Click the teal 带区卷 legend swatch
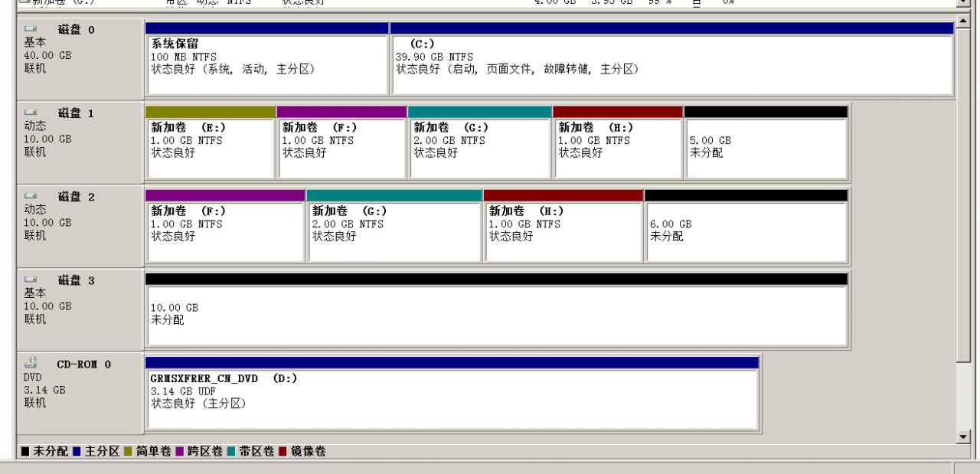The height and width of the screenshot is (474, 980). 231,452
